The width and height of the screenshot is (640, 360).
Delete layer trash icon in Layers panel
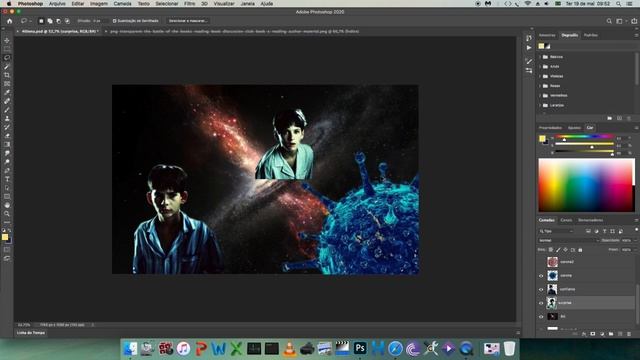(629, 334)
